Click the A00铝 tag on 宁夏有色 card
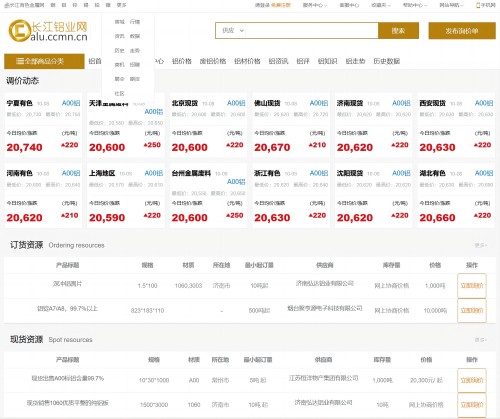This screenshot has width=500, height=419. 71,103
